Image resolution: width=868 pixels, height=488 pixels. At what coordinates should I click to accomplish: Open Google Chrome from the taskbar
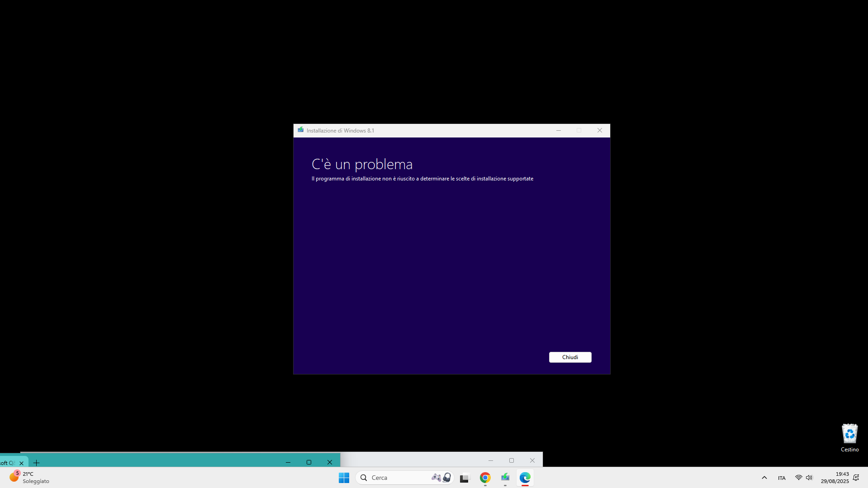(485, 478)
